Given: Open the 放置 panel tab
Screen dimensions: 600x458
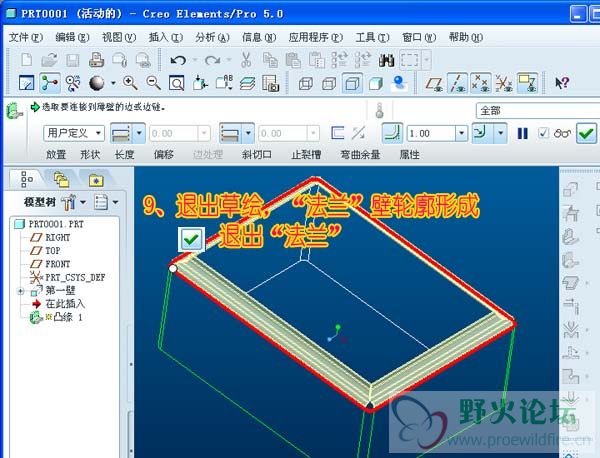Looking at the screenshot, I should click(x=56, y=155).
